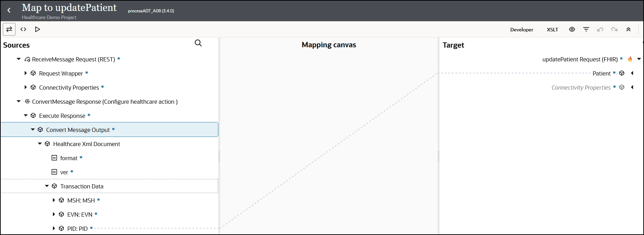Click the Execute Response cube icon

(33, 115)
